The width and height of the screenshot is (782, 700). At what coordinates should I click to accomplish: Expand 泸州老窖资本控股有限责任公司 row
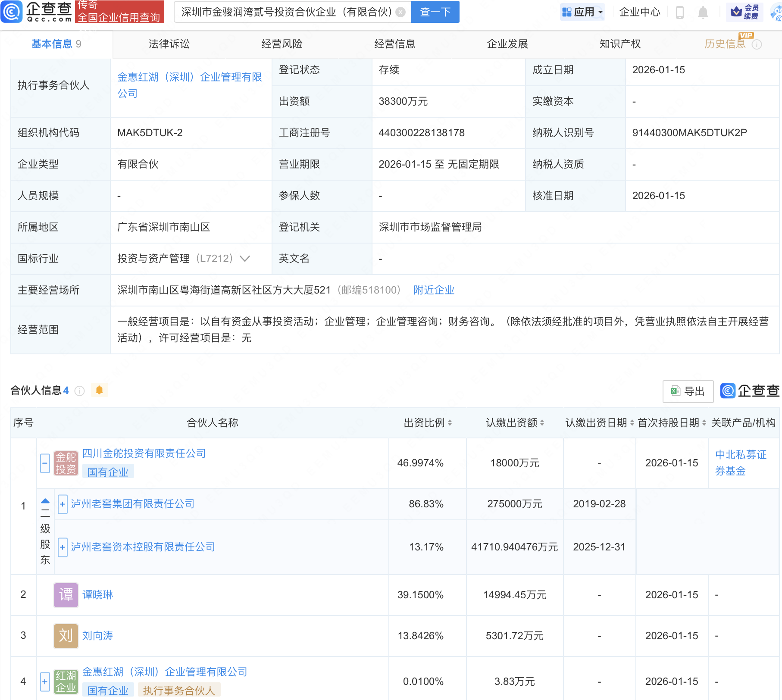[x=63, y=547]
